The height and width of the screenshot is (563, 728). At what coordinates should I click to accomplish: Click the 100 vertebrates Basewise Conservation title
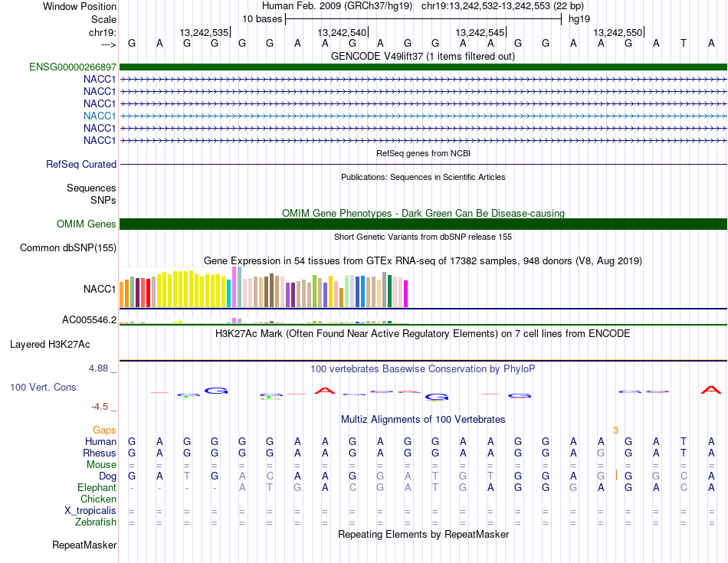422,368
